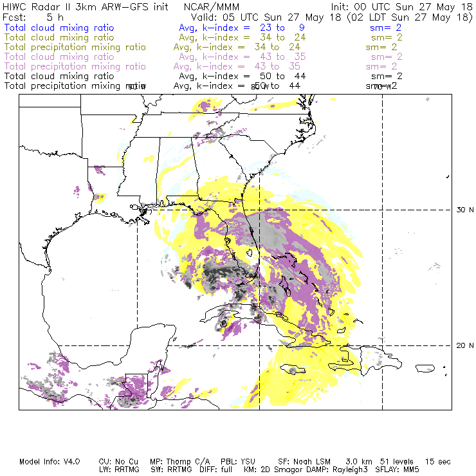Click the olive "Total cloud mixing ratio" legend label

click(x=59, y=37)
